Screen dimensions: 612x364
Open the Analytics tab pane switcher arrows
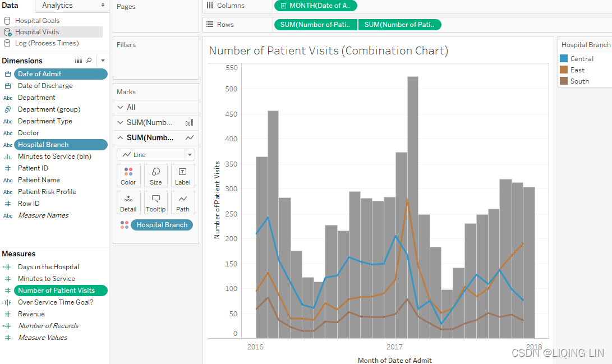103,5
